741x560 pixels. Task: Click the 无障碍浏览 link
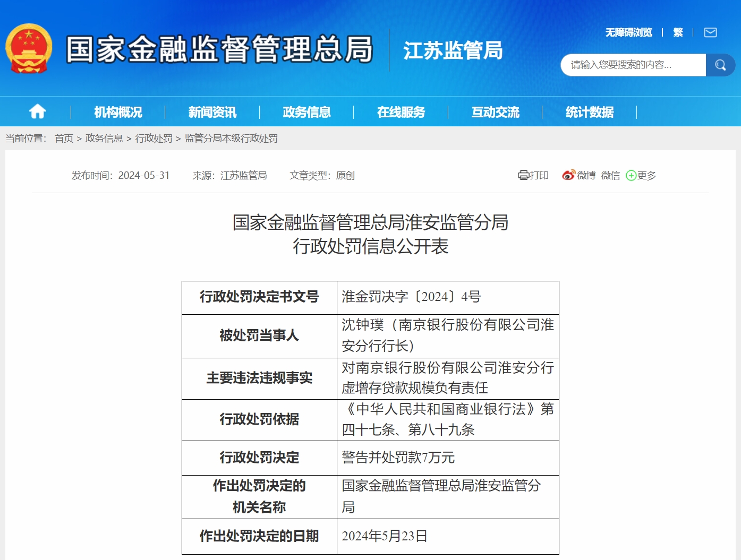point(629,32)
